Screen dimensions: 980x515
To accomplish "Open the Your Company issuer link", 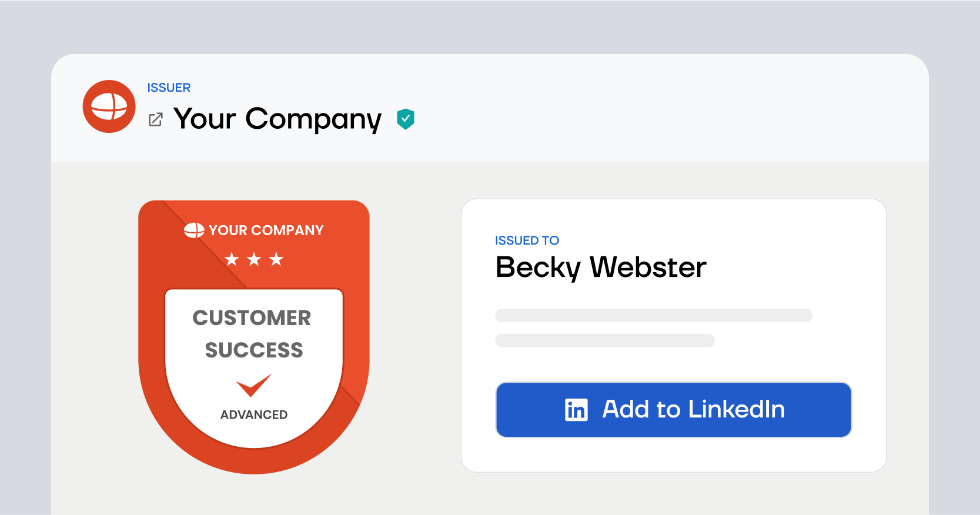I will click(277, 119).
